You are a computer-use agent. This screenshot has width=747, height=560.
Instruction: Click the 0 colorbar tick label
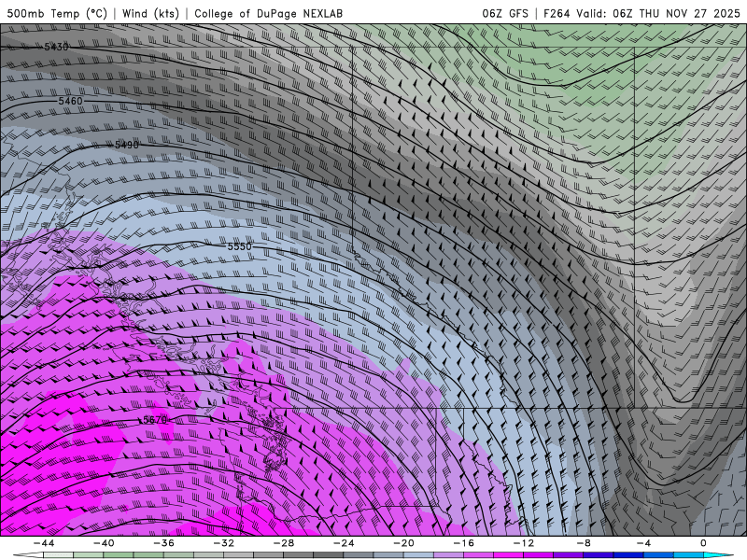704,543
